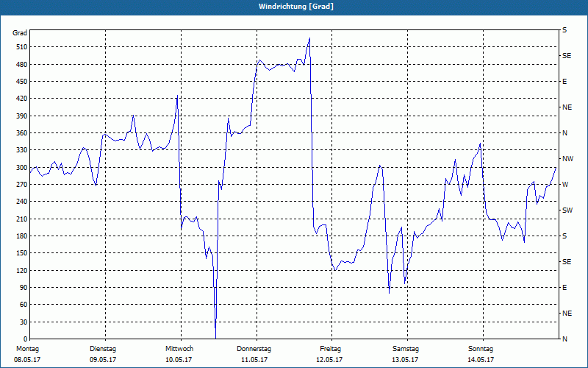Click the "SE" compass label level with 480
The image size is (588, 368).
[567, 56]
